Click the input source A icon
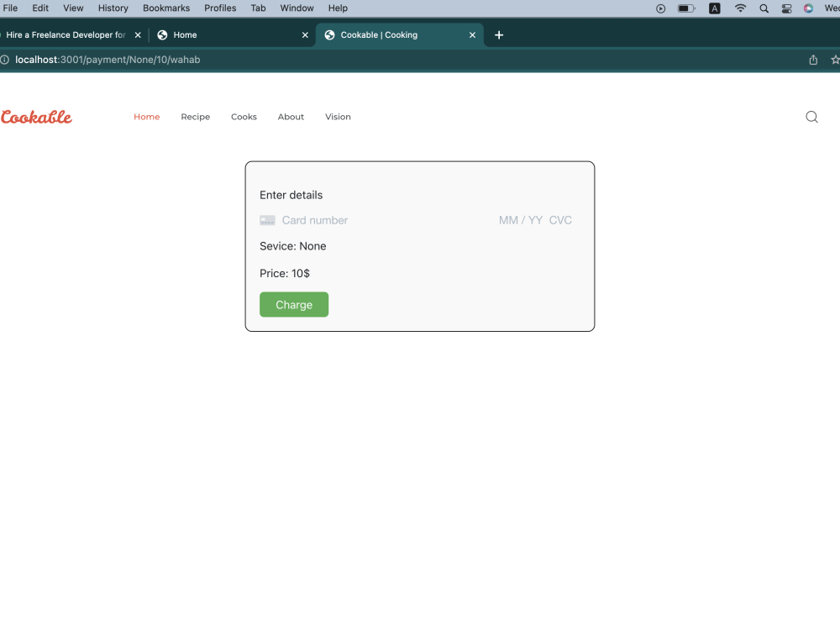 [x=714, y=8]
